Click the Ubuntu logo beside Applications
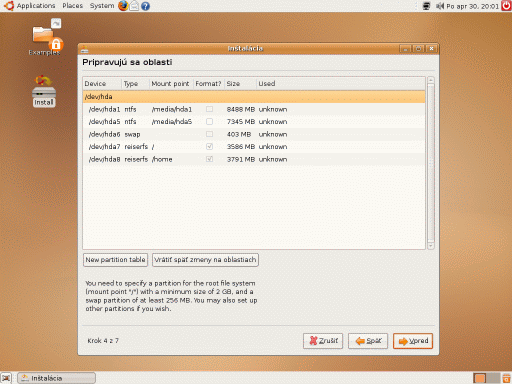Image resolution: width=512 pixels, height=384 pixels. click(x=9, y=6)
